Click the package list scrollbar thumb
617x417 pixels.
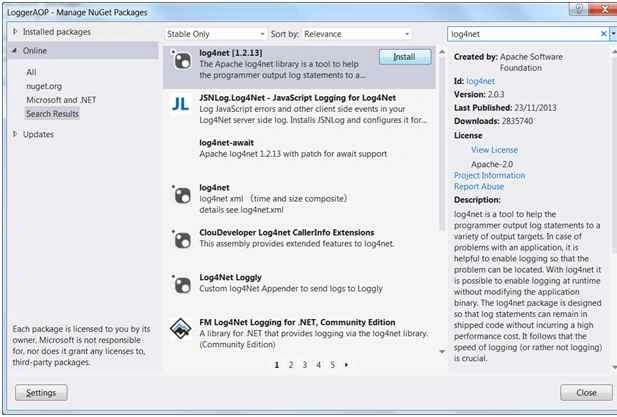coord(442,144)
